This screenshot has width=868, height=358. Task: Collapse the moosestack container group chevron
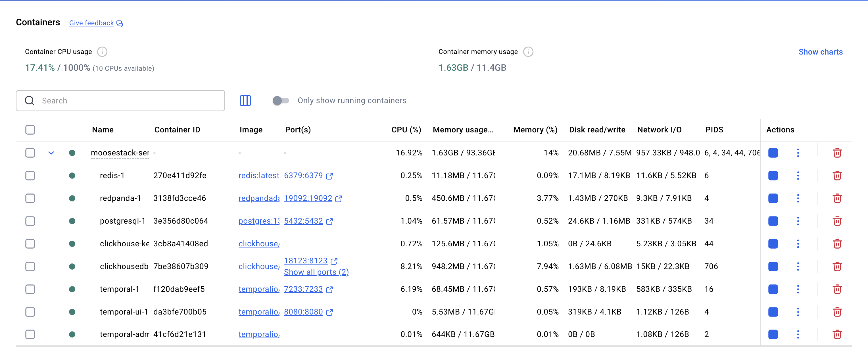[51, 153]
